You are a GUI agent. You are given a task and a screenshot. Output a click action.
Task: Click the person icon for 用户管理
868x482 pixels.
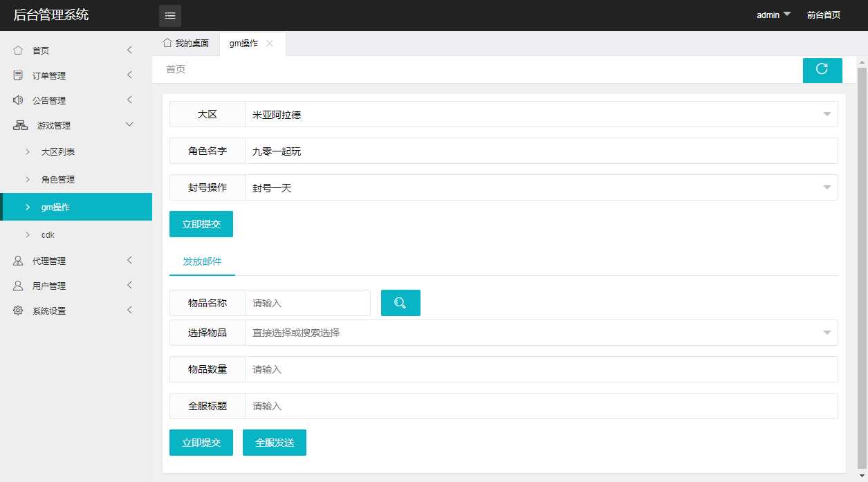coord(17,286)
